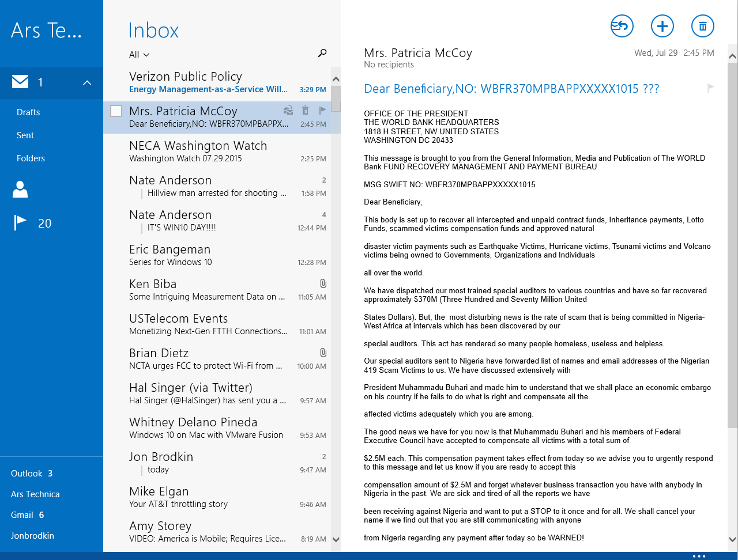738x560 pixels.
Task: Open the All messages filter dropdown
Action: [x=138, y=54]
